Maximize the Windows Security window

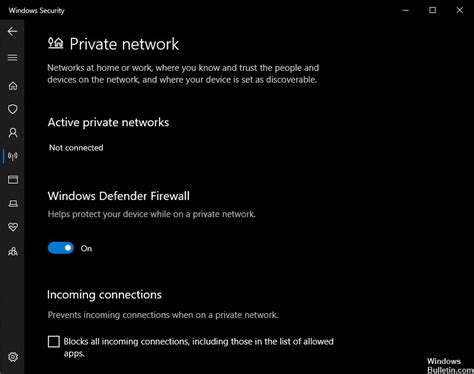pyautogui.click(x=432, y=10)
